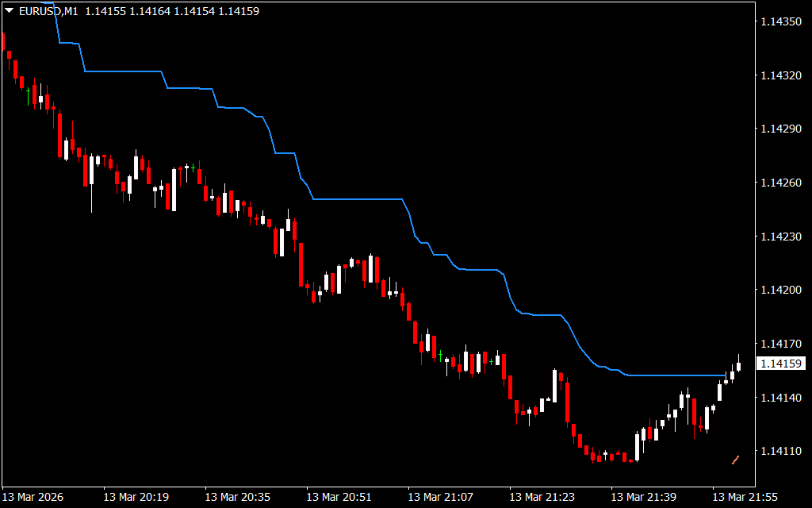Viewport: 812px width, 508px height.
Task: Click the 13 Mar 20:51 time label
Action: click(339, 497)
